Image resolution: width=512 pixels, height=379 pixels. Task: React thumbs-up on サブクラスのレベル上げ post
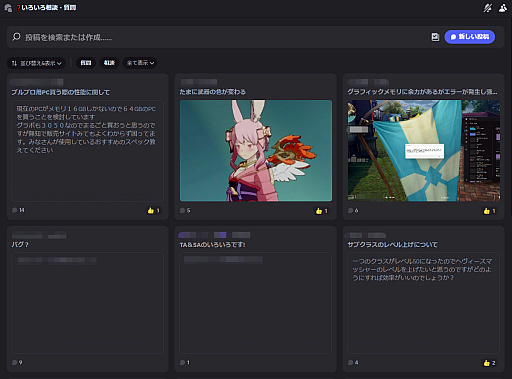(489, 363)
